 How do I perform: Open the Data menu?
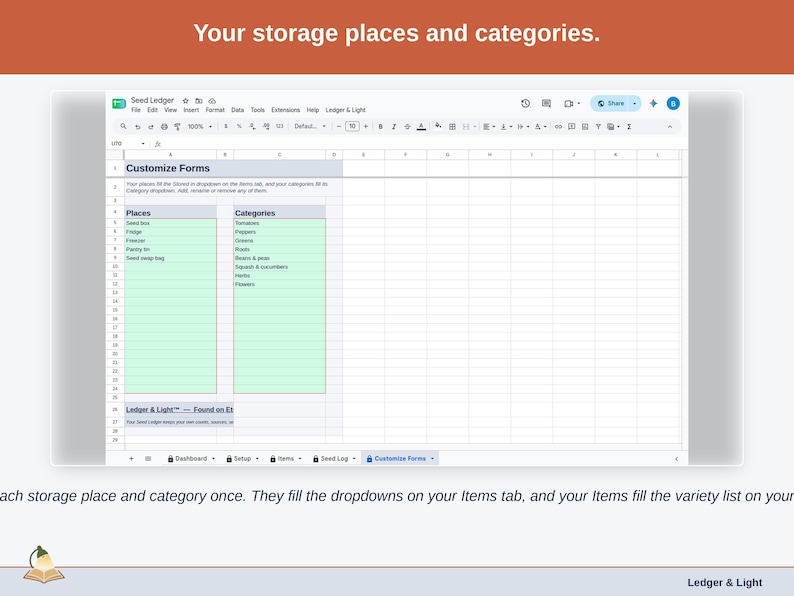[237, 110]
